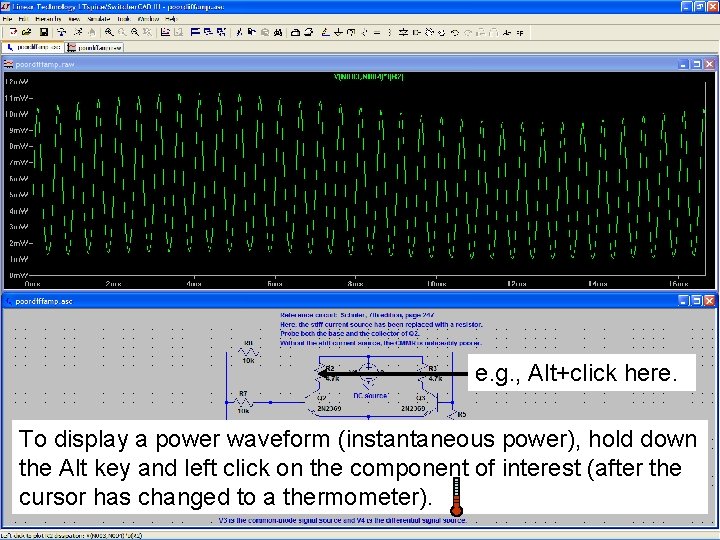Select the Resistor placement tool
Screen dimensions: 720x540
[364, 32]
